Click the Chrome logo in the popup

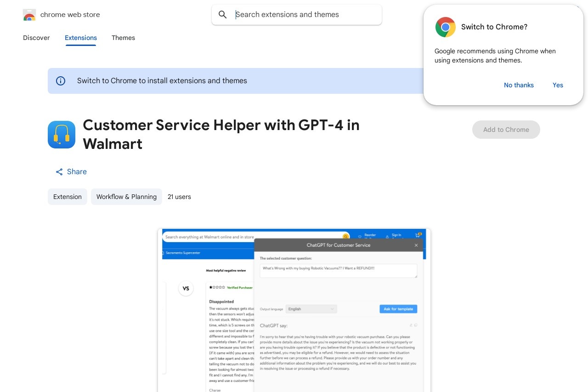pos(446,27)
